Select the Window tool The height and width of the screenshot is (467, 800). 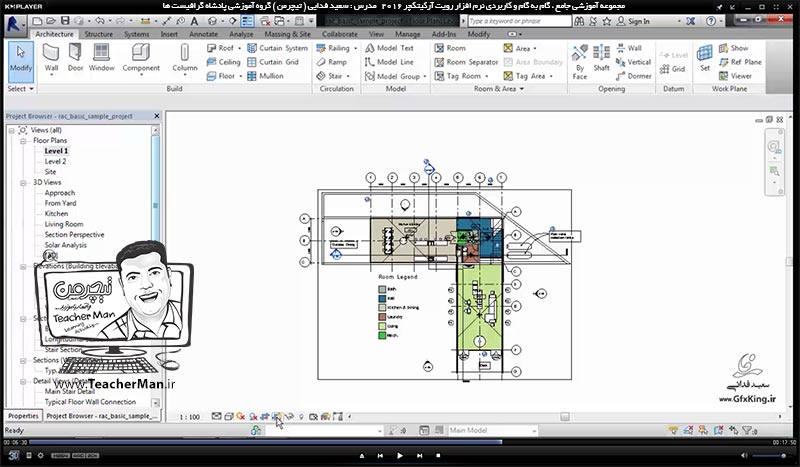[102, 58]
